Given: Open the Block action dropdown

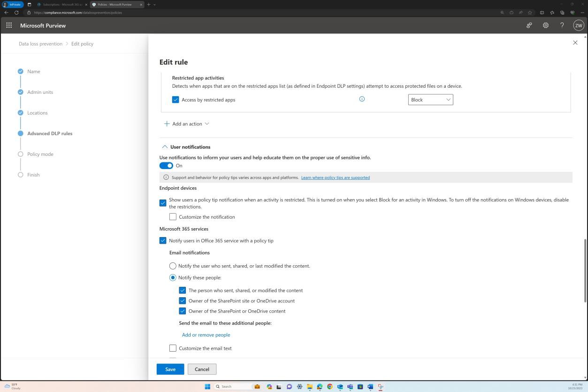Looking at the screenshot, I should tap(430, 100).
